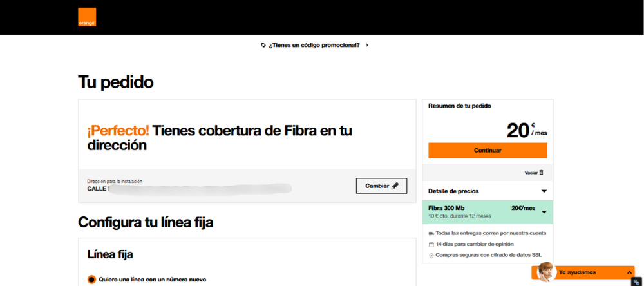Click the Orange logo in header
The height and width of the screenshot is (286, 644).
[87, 17]
